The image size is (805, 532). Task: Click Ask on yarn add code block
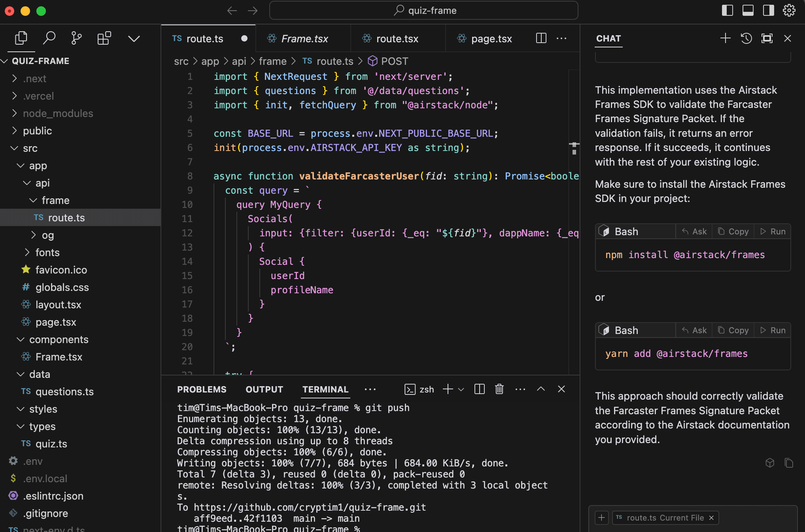694,330
